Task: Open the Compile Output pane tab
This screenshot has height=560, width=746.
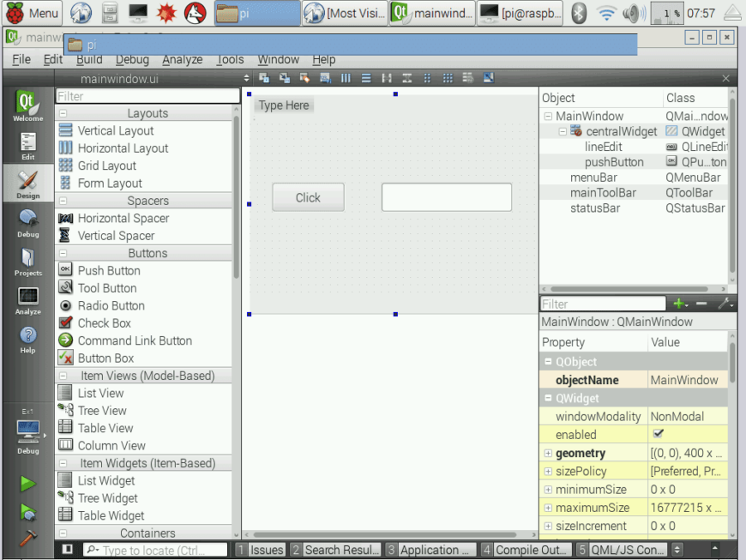Action: point(525,550)
